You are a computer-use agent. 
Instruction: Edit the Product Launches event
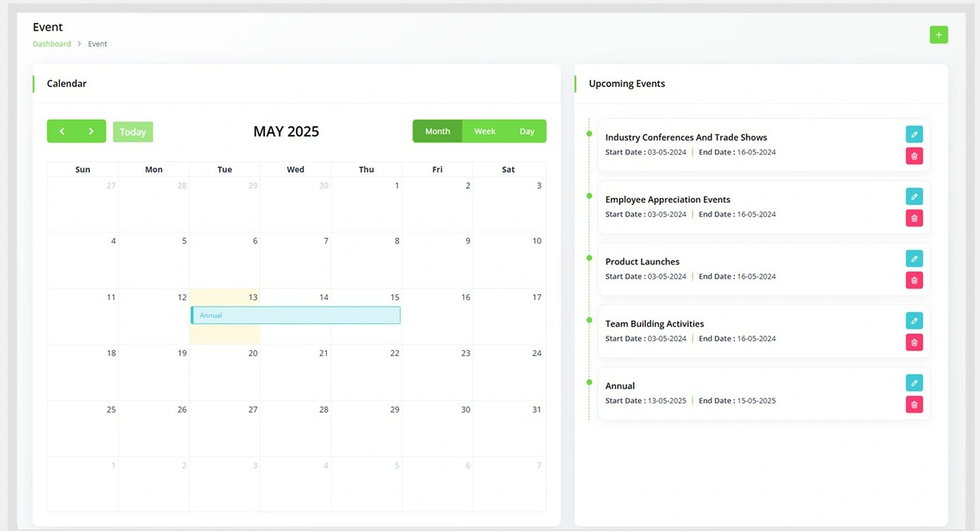coord(914,258)
